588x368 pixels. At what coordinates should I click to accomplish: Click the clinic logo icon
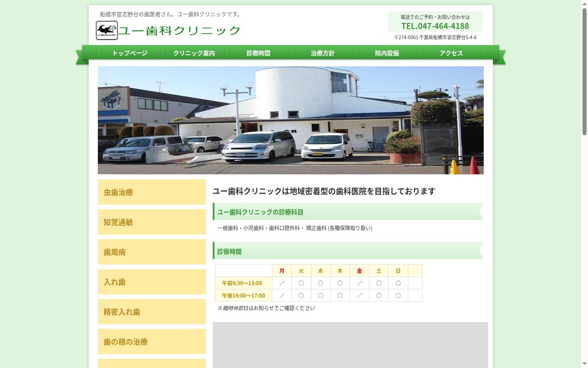[x=107, y=30]
